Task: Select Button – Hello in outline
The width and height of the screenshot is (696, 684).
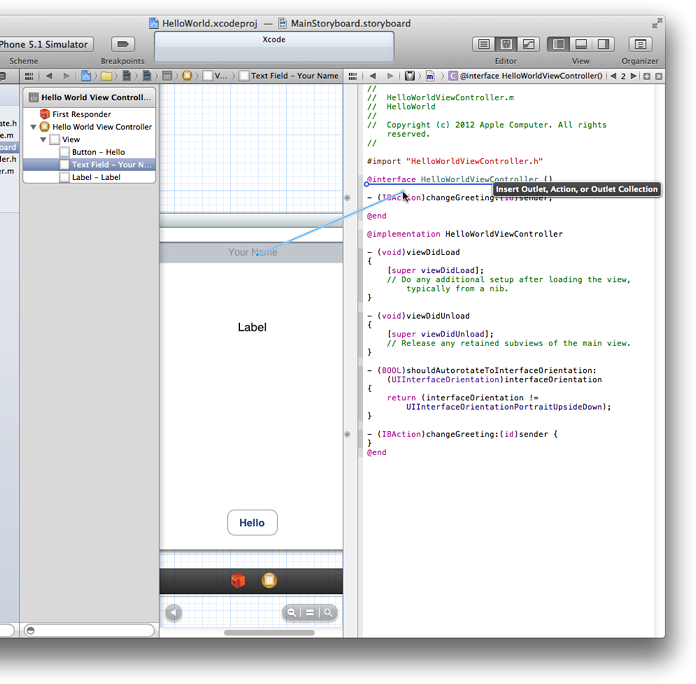Action: click(x=97, y=152)
